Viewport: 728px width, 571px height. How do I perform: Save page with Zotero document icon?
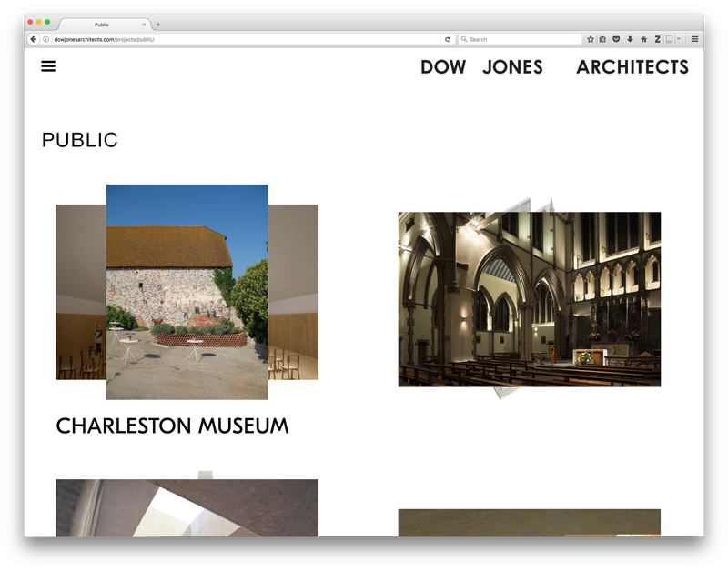tap(670, 39)
